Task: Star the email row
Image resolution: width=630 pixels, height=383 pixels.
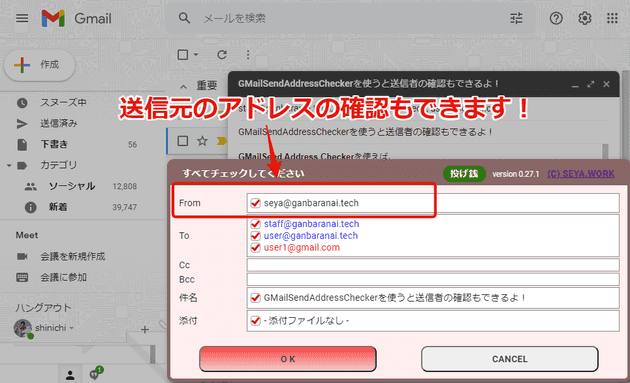Action: pos(202,141)
